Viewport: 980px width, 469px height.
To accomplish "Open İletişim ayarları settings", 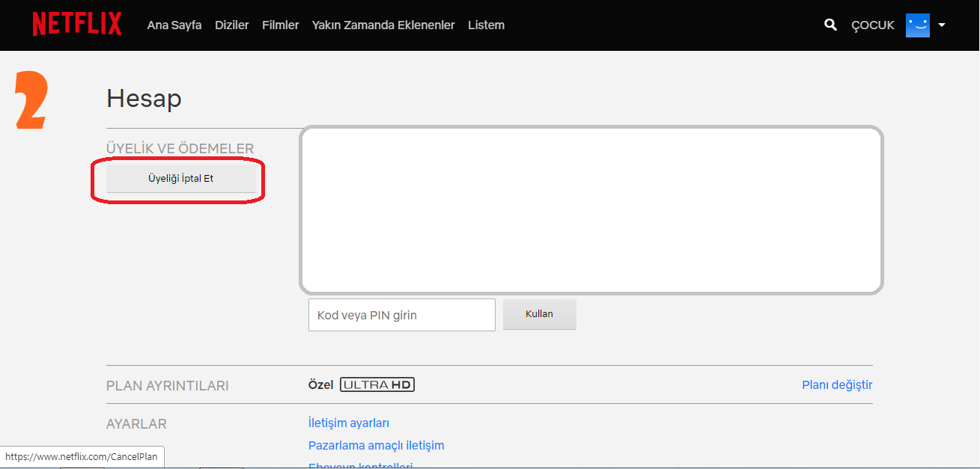I will coord(348,423).
